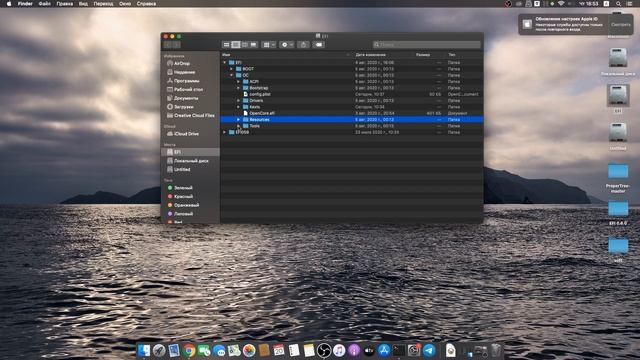Open the Файл (File) menu
640x360 pixels.
point(44,4)
